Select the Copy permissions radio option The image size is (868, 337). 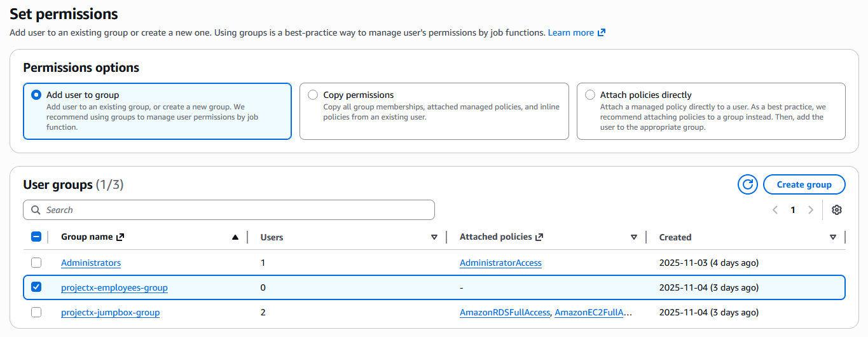click(x=313, y=95)
